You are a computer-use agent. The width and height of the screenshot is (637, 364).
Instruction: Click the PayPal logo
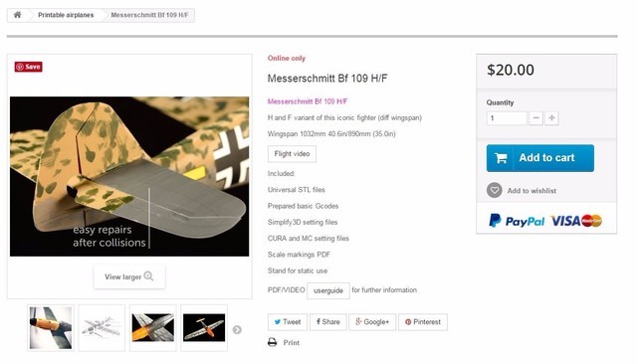coord(517,221)
